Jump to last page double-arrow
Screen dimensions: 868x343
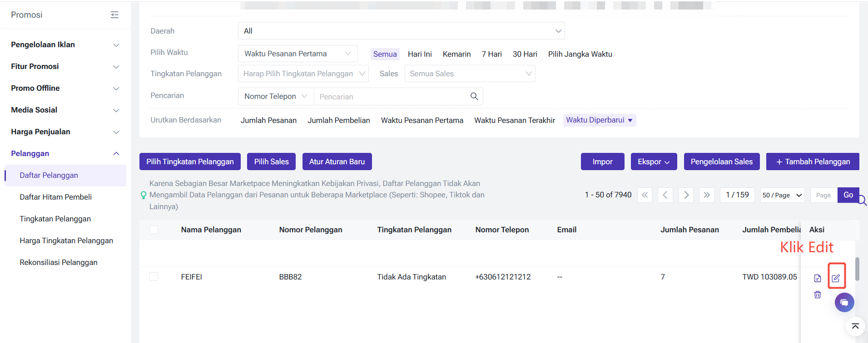(707, 195)
